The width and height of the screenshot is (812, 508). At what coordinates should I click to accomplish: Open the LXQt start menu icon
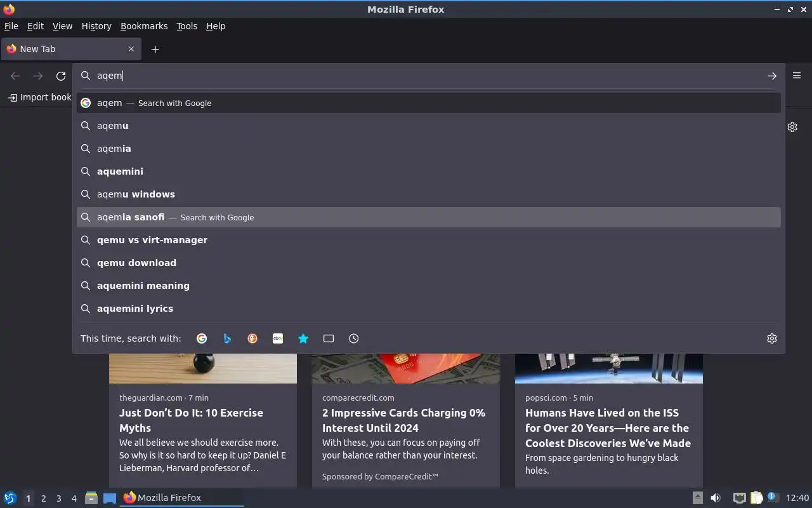tap(10, 498)
